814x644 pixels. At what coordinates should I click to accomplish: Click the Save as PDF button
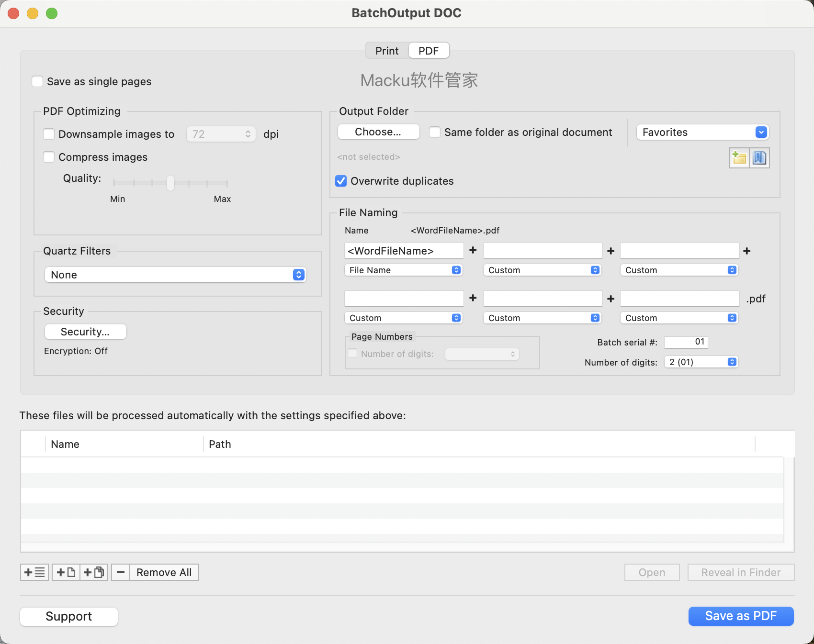(x=741, y=616)
